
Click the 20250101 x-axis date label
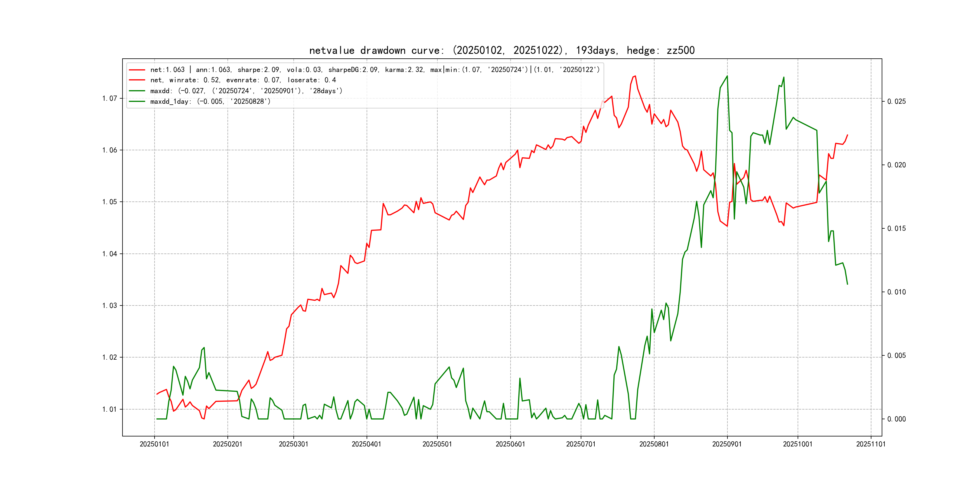(154, 444)
